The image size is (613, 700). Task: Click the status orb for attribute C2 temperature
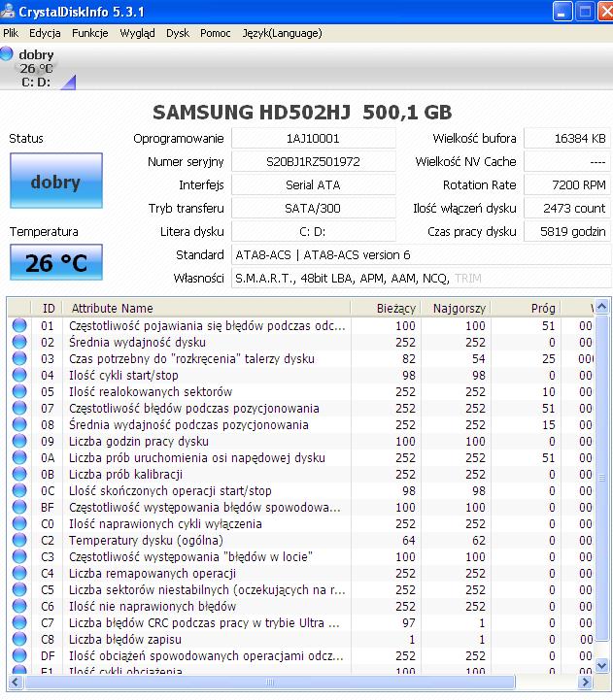[x=19, y=540]
